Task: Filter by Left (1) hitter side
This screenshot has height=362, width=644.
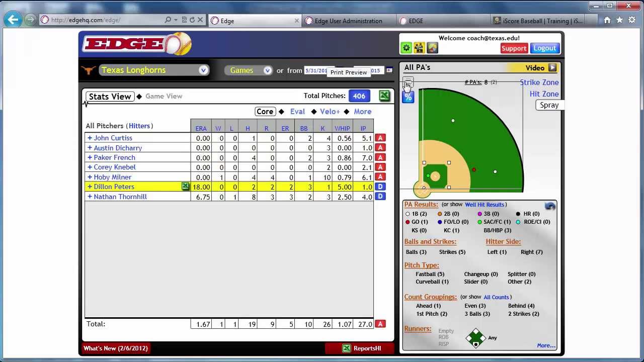Action: [497, 252]
